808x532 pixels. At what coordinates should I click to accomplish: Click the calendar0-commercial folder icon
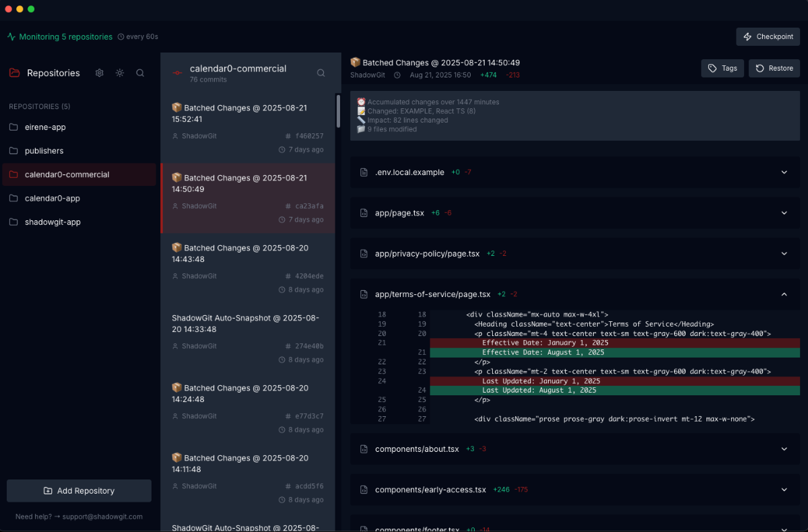(x=13, y=174)
